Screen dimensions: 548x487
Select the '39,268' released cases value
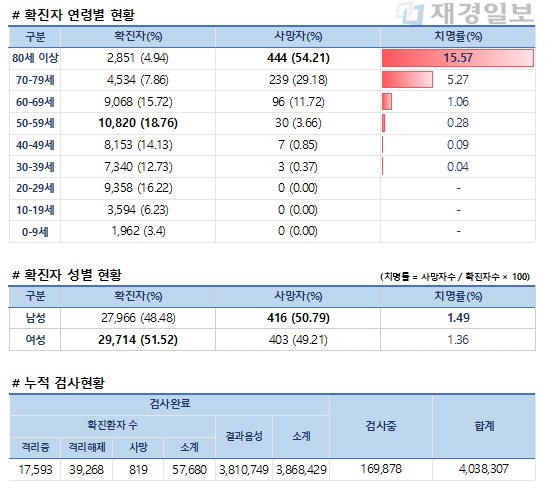(x=86, y=470)
